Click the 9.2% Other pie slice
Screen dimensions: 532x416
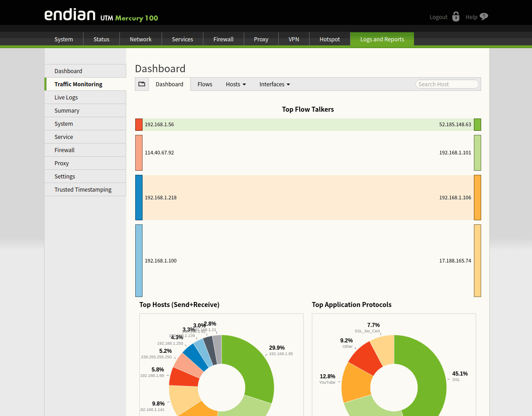(x=366, y=357)
